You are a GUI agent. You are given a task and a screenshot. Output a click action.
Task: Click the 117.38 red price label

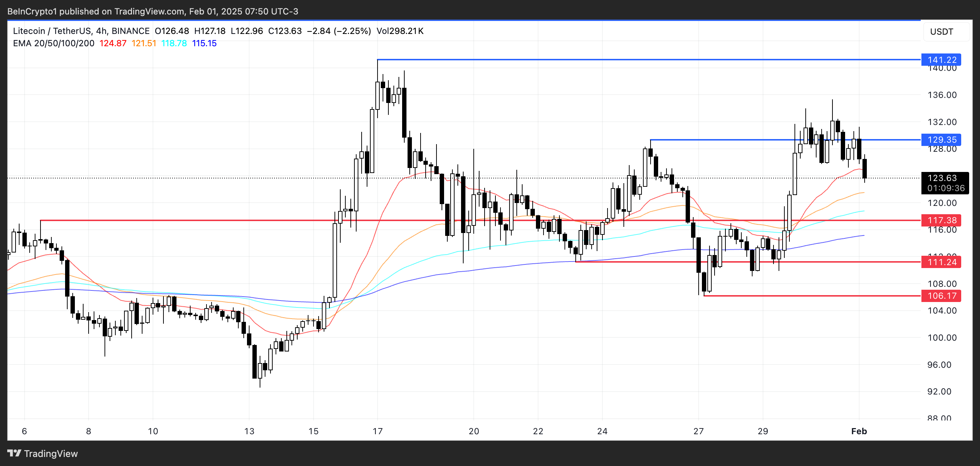point(941,220)
